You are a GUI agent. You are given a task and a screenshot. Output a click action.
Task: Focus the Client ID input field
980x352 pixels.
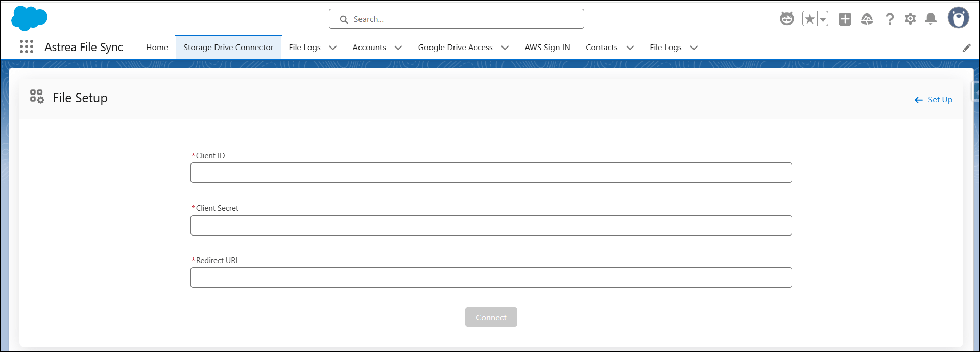click(491, 173)
